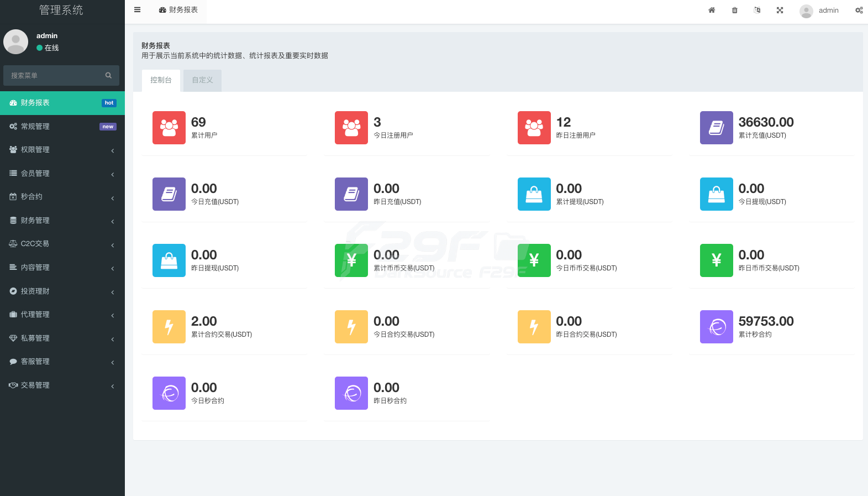This screenshot has height=496, width=868.
Task: Expand the 投资理财 sidebar menu
Action: click(x=62, y=291)
